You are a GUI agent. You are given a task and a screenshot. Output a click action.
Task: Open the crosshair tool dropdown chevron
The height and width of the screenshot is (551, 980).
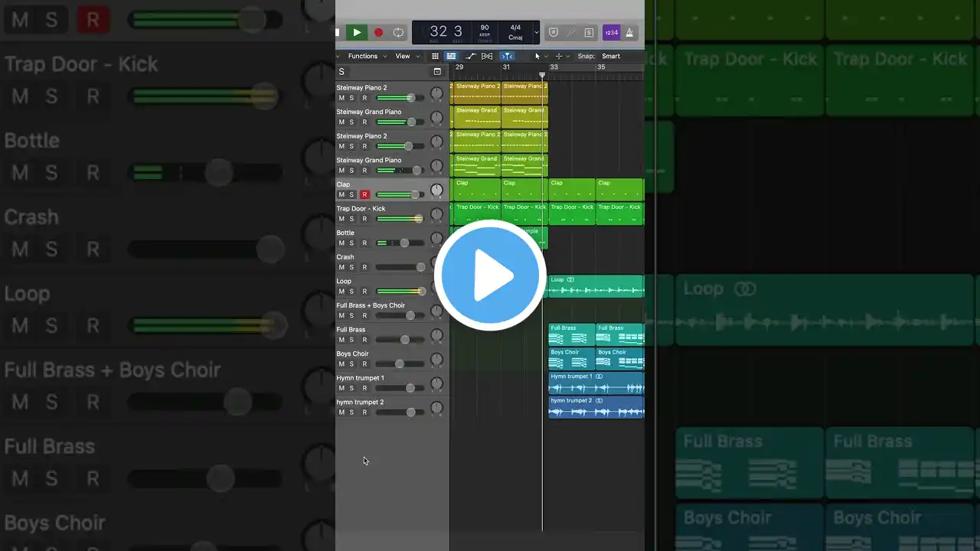[x=567, y=57]
